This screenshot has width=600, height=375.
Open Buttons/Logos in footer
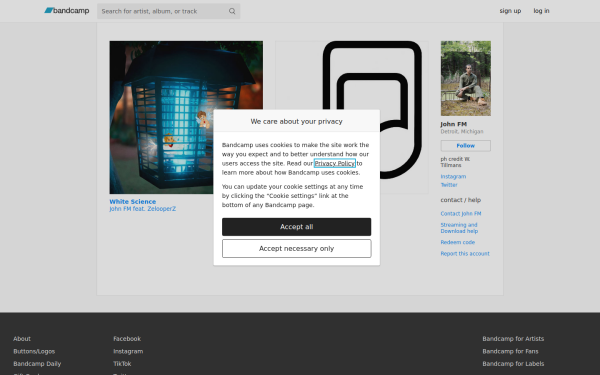[x=34, y=351]
